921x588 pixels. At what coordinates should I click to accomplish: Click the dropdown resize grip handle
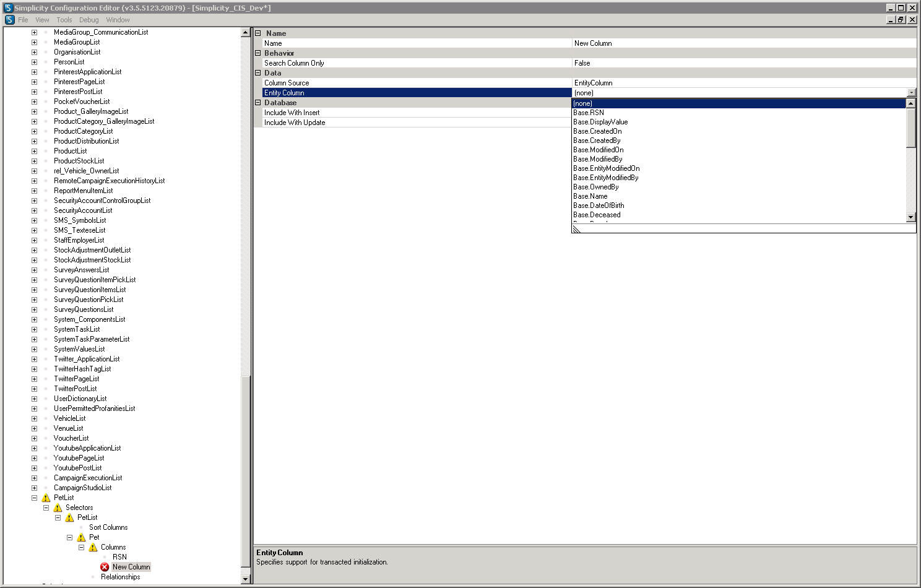point(577,229)
